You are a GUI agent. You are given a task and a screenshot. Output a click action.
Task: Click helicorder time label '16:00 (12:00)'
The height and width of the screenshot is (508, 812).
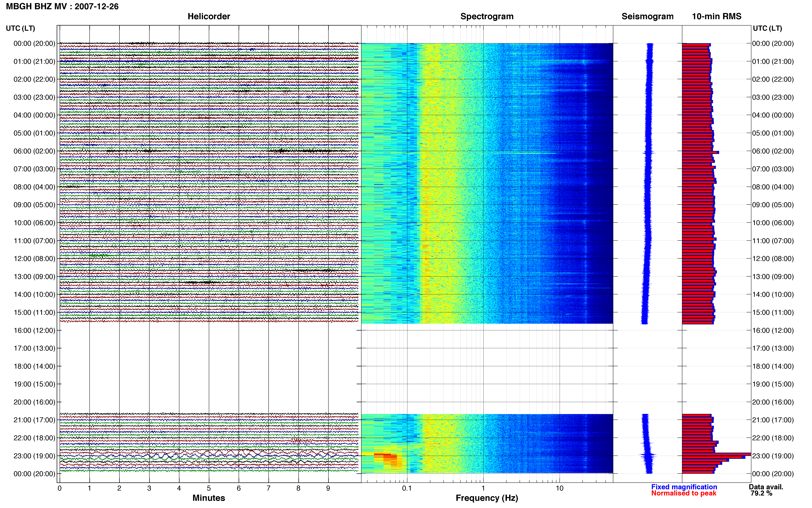[x=34, y=331]
